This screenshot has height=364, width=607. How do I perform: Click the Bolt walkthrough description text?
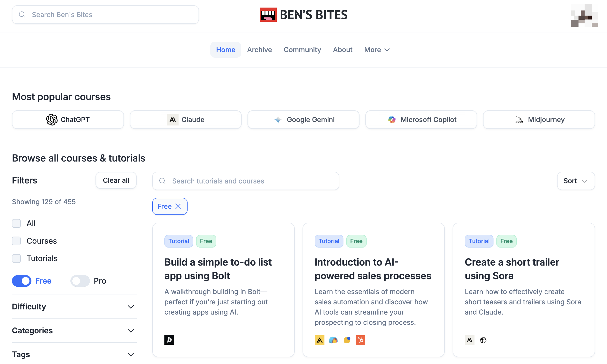216,302
